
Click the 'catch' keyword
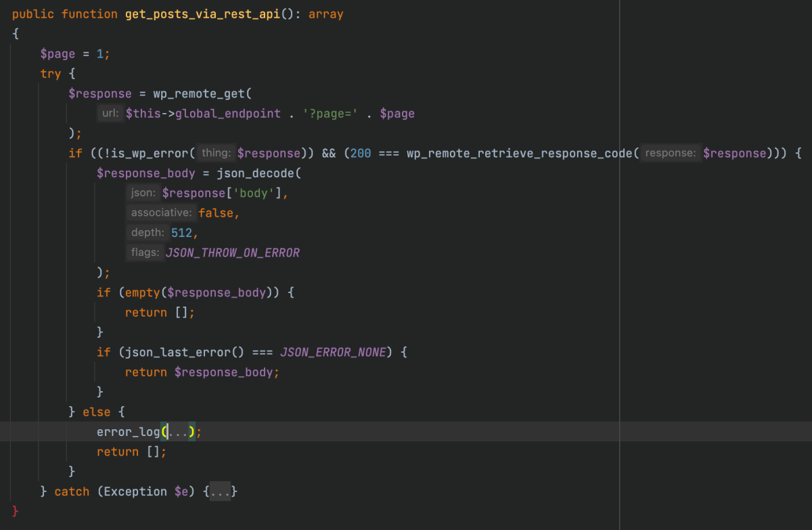pyautogui.click(x=72, y=492)
